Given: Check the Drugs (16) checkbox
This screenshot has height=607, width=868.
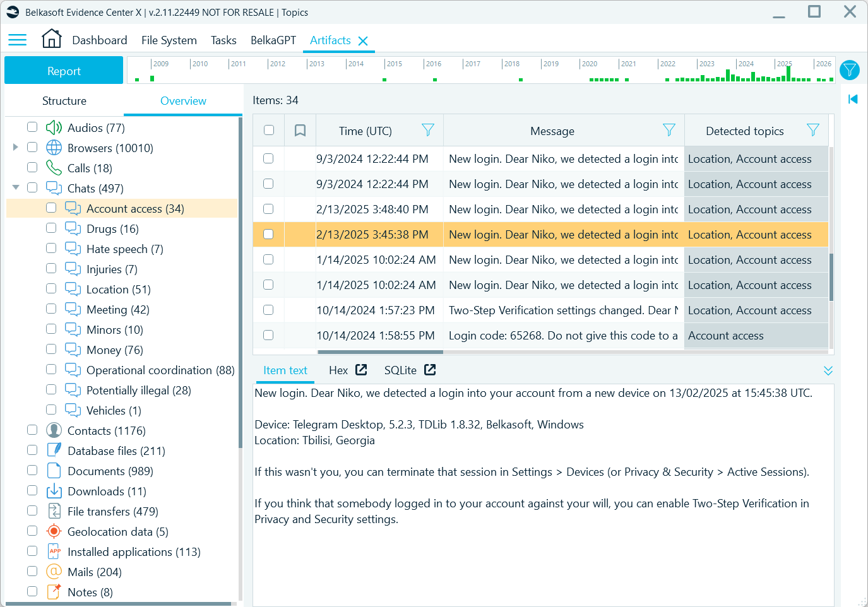Looking at the screenshot, I should click(51, 228).
